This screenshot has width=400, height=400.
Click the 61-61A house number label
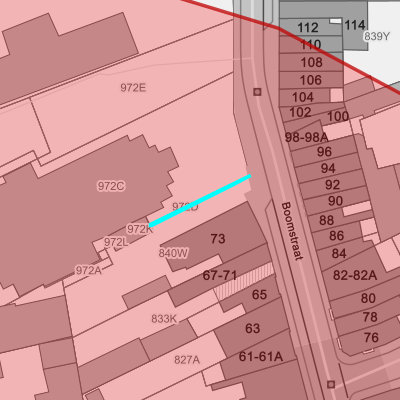pyautogui.click(x=261, y=357)
